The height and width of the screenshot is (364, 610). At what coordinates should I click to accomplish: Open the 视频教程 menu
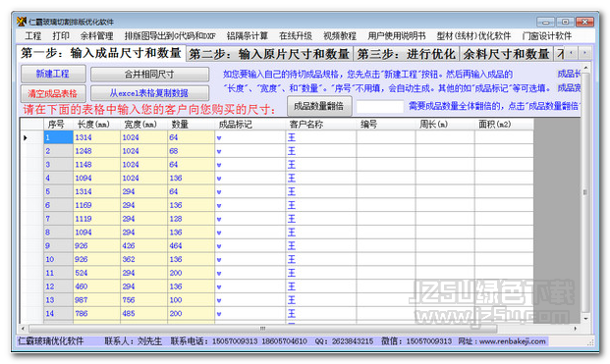[340, 36]
